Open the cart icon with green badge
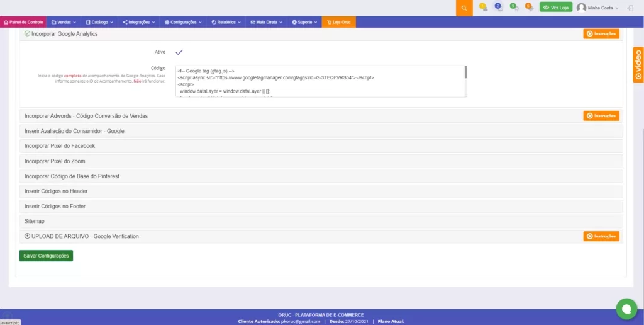 [514, 7]
